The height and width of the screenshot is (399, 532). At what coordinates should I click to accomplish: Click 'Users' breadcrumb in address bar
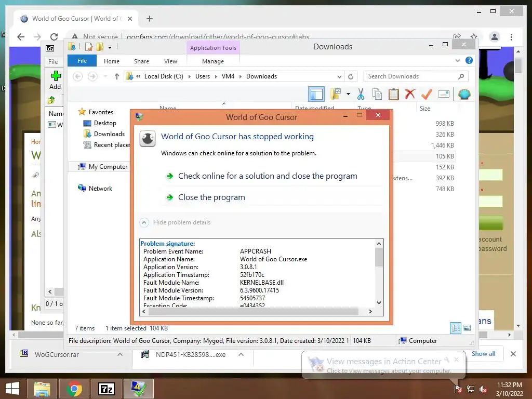coord(203,76)
